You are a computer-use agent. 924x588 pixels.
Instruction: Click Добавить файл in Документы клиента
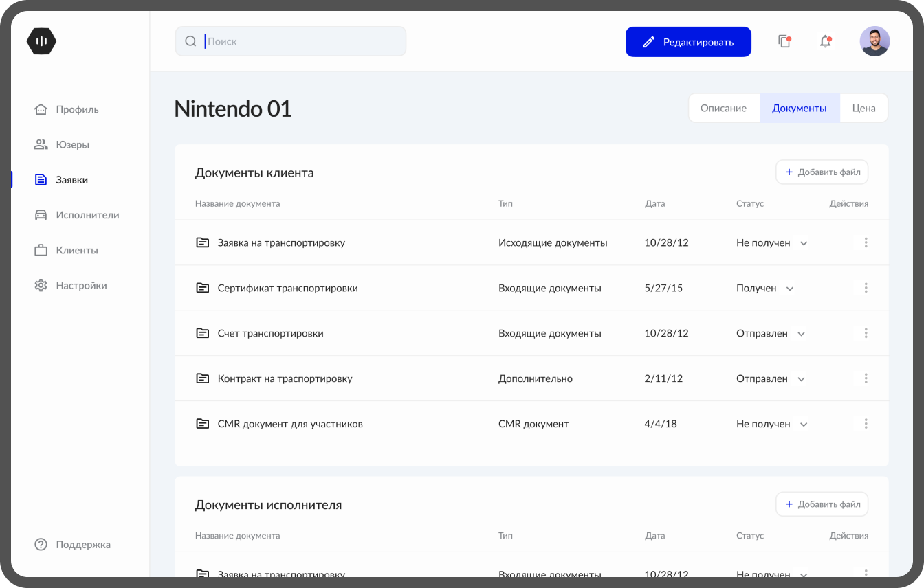[822, 172]
